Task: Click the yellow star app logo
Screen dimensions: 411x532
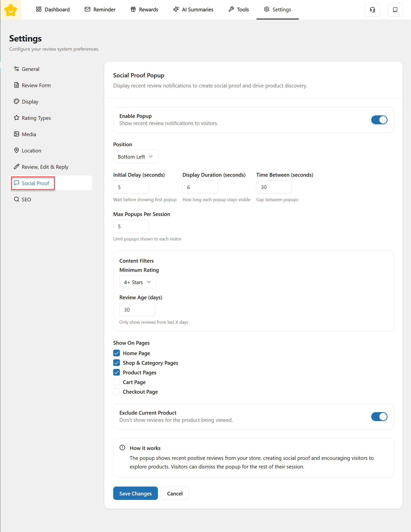Action: click(11, 10)
